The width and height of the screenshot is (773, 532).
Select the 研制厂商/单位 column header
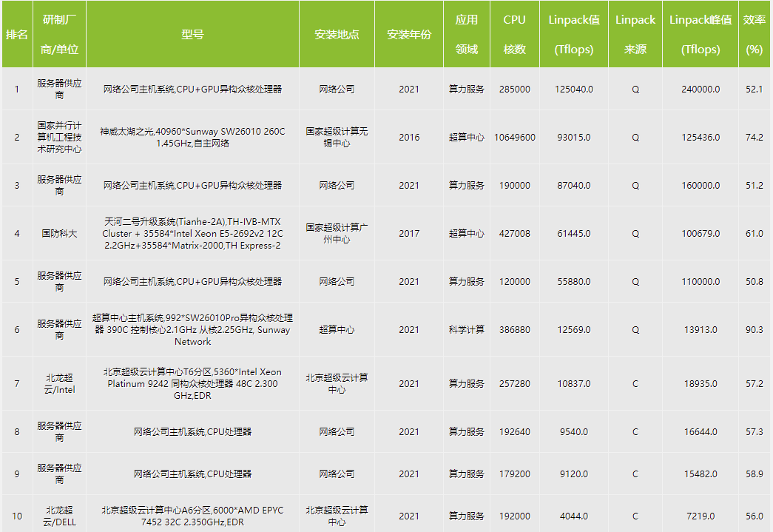(60, 35)
